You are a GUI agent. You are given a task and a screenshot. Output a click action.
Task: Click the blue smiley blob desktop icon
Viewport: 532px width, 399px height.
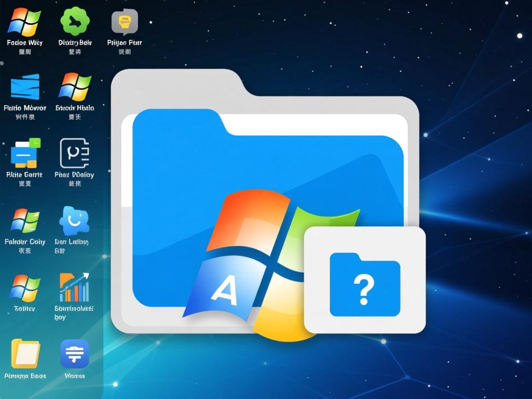pos(74,221)
